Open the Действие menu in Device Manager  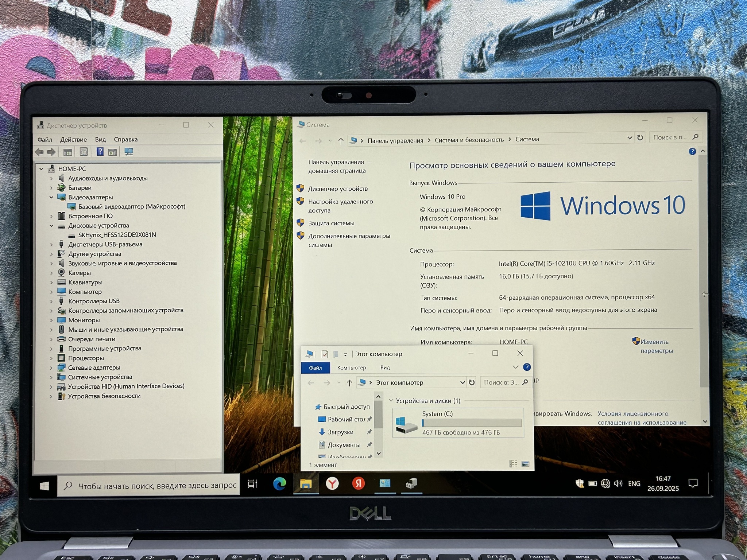tap(73, 140)
